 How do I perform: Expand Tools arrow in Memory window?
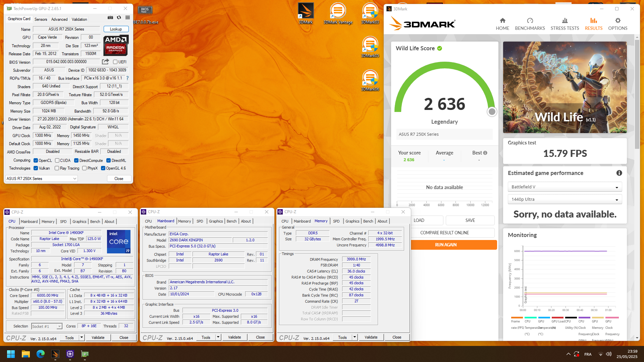point(355,337)
